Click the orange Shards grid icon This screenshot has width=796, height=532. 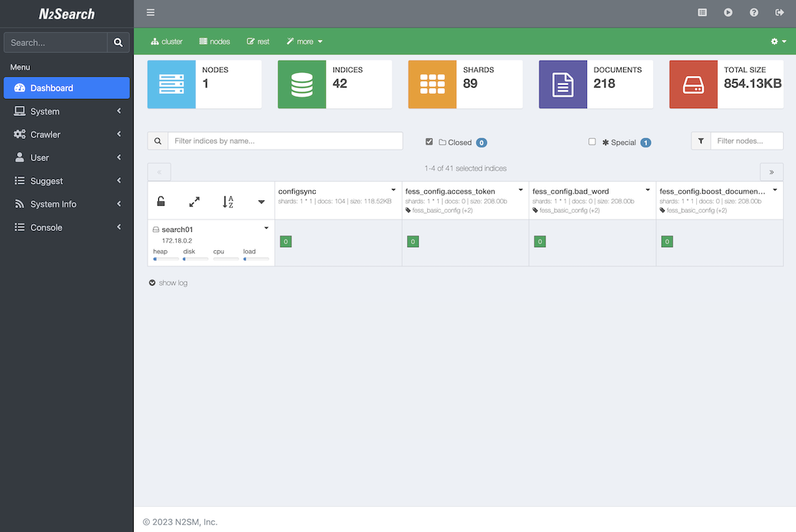click(x=433, y=84)
